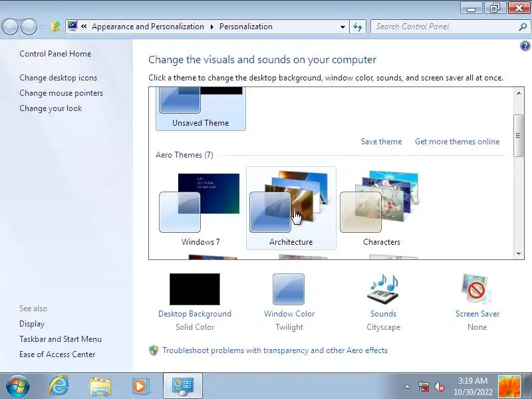This screenshot has width=532, height=399.
Task: Click the Back navigation arrow button
Action: [10, 27]
